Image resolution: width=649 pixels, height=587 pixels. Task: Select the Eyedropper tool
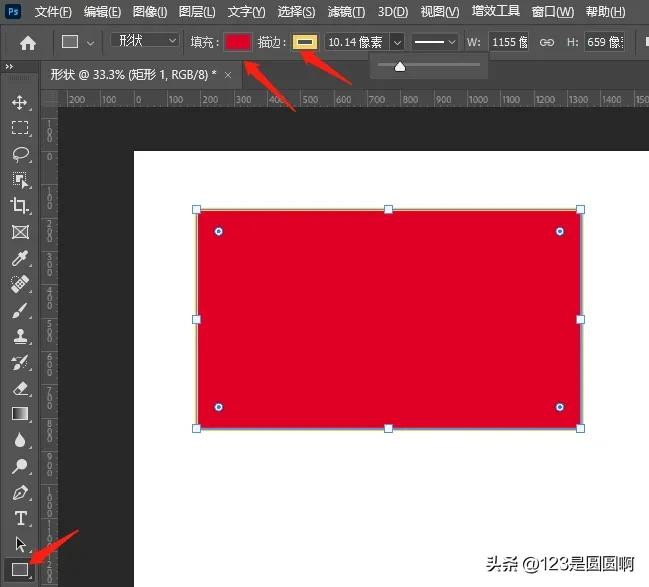(20, 258)
